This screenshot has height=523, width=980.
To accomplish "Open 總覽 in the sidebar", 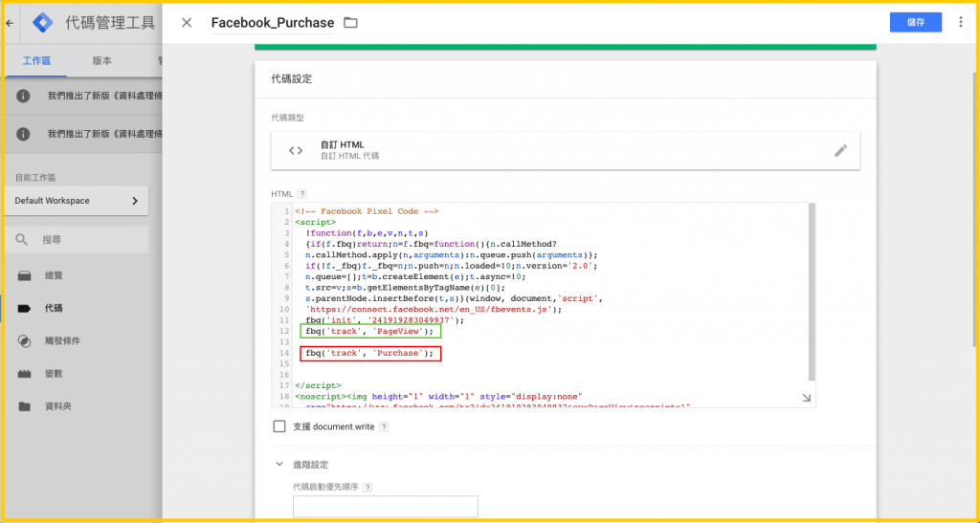I will coord(54,276).
